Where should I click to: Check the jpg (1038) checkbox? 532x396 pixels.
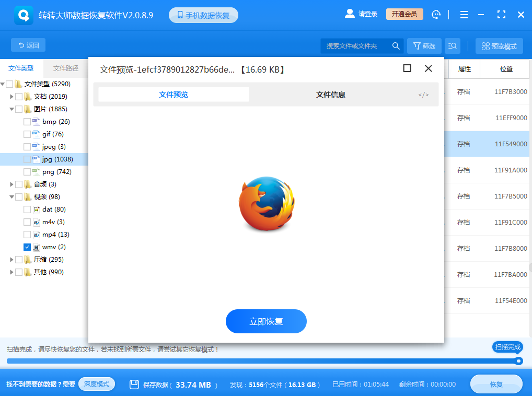pos(26,159)
